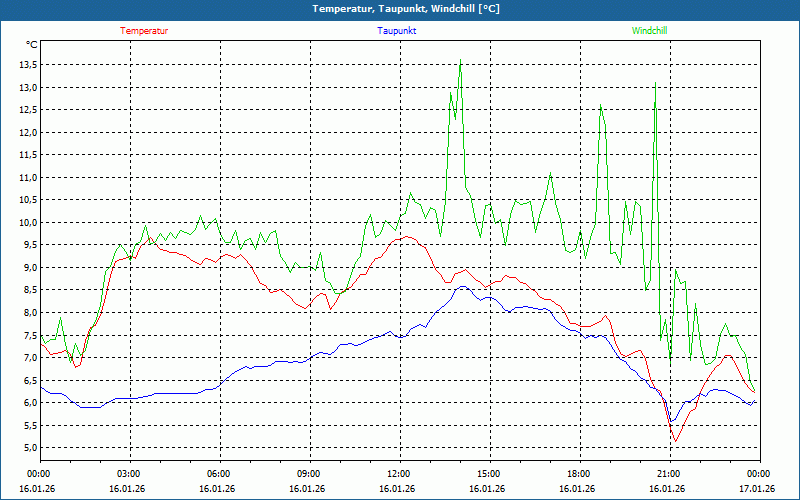Viewport: 800px width, 500px height.
Task: Click the '16.01.26' date under 03:00
Action: [x=127, y=488]
